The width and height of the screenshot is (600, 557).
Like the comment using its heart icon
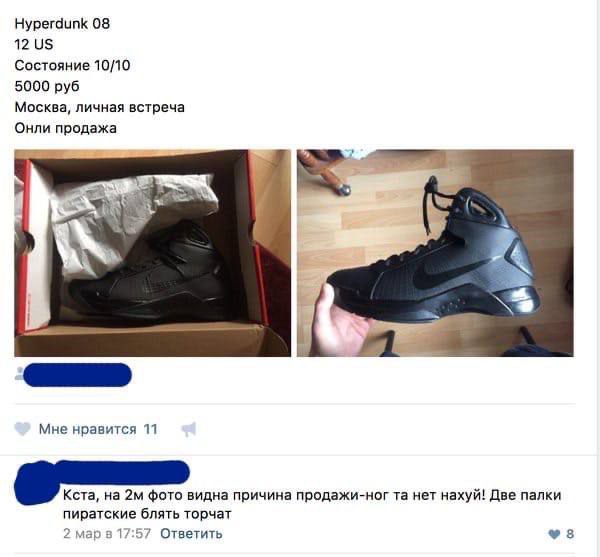coord(554,534)
